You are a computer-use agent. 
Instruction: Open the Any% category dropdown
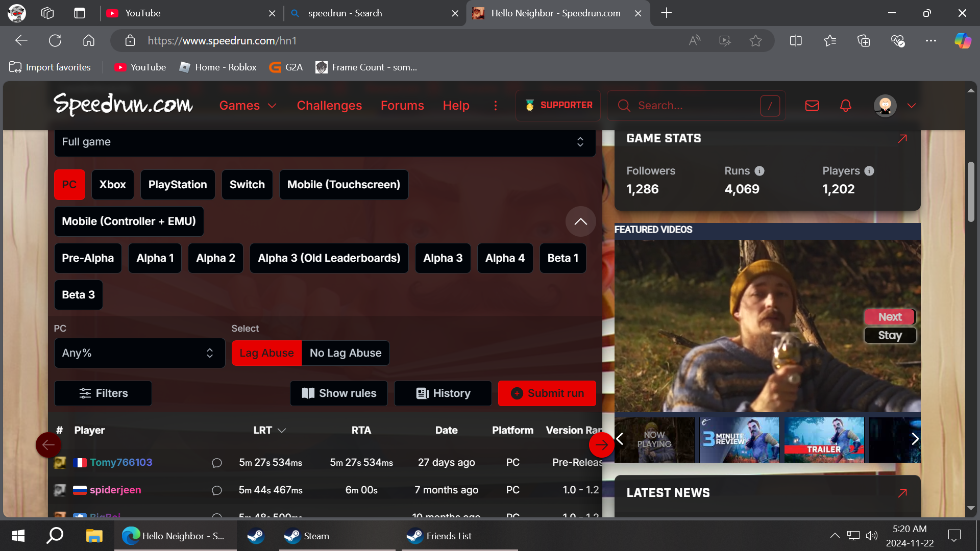139,353
